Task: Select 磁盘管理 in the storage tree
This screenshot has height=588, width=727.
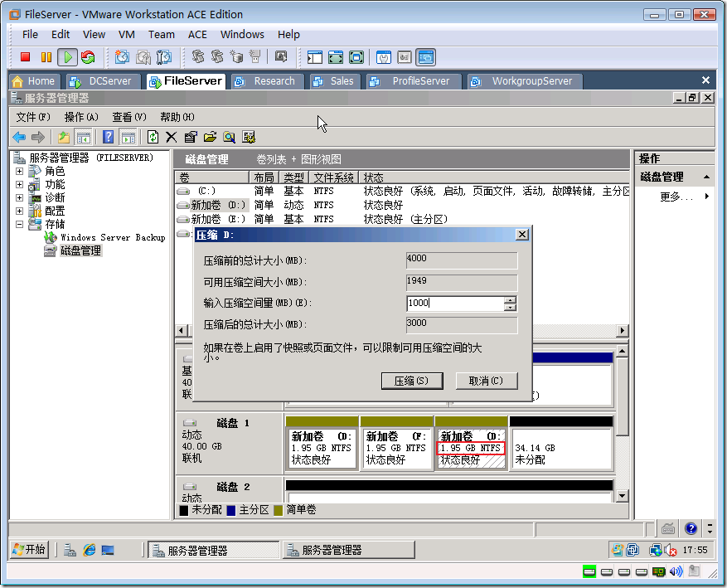Action: [80, 250]
